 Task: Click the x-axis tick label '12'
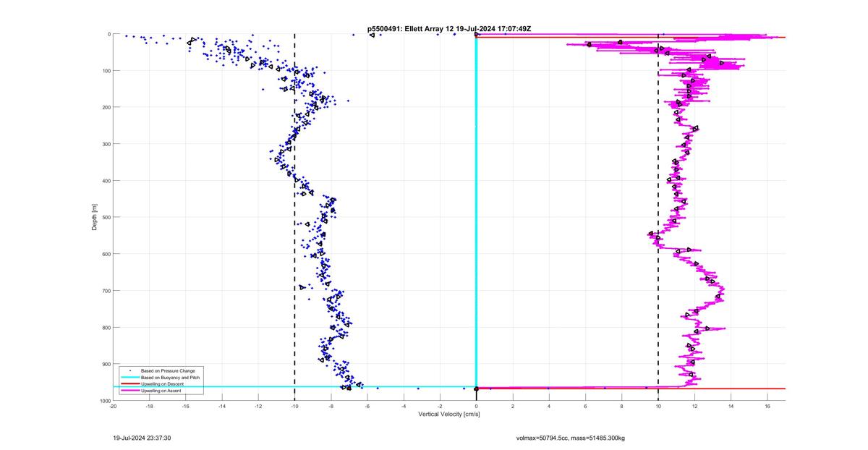pos(694,407)
